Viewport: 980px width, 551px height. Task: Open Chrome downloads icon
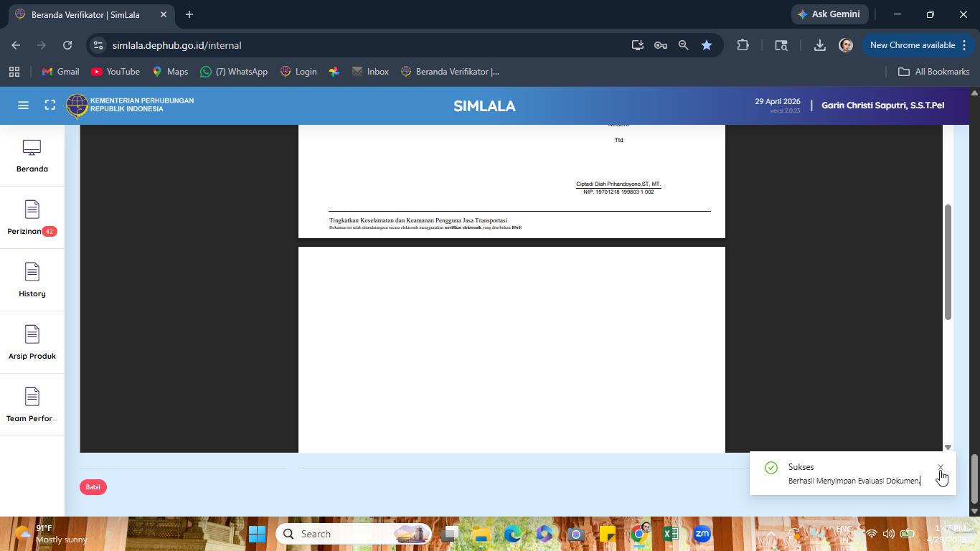tap(819, 45)
